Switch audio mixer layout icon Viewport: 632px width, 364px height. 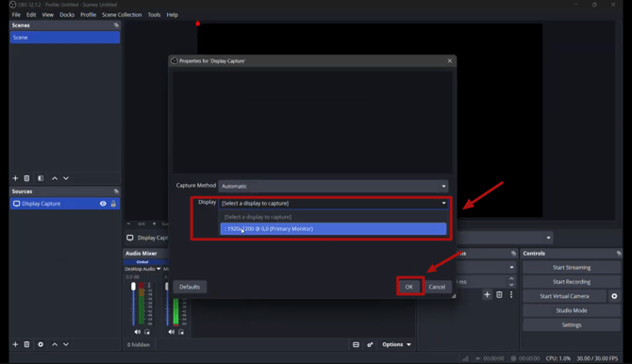pyautogui.click(x=356, y=344)
